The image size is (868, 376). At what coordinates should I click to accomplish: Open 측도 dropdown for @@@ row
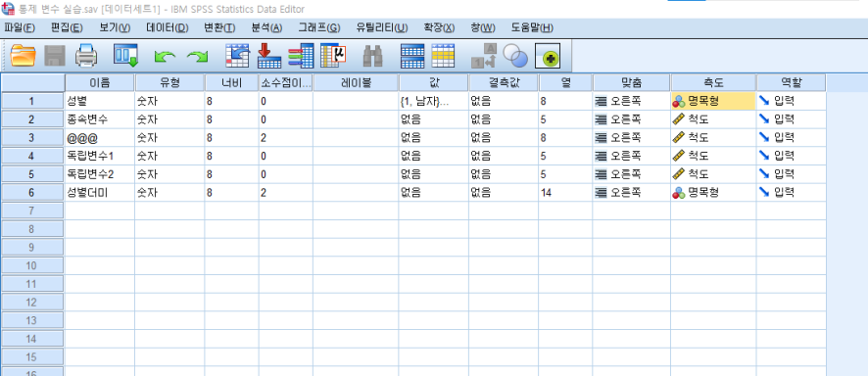pos(713,138)
